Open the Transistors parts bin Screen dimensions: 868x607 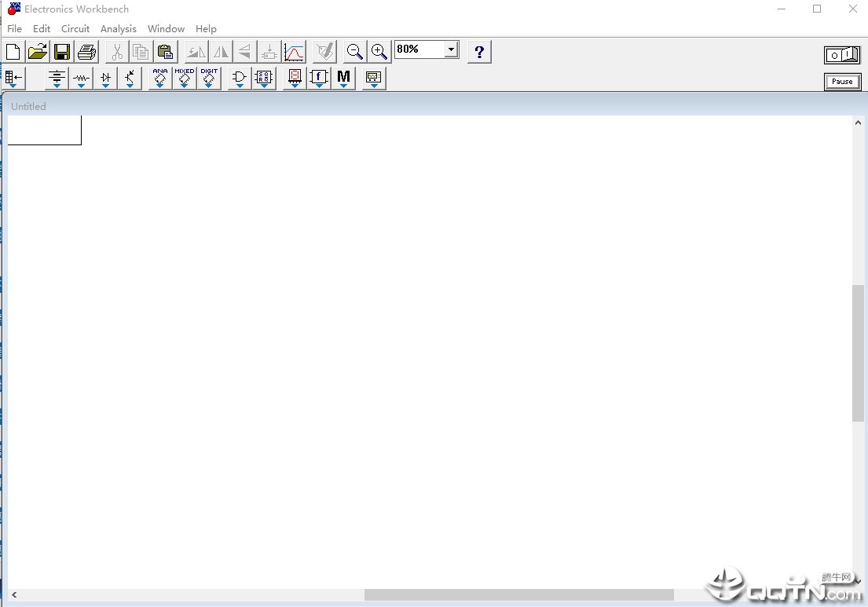click(x=130, y=78)
